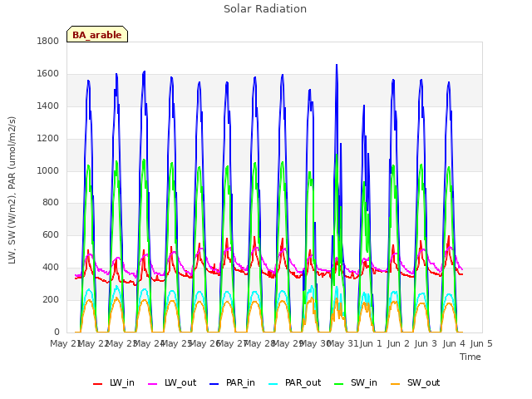Click the SW_in legend label
Image resolution: width=532 pixels, height=399 pixels.
364,382
